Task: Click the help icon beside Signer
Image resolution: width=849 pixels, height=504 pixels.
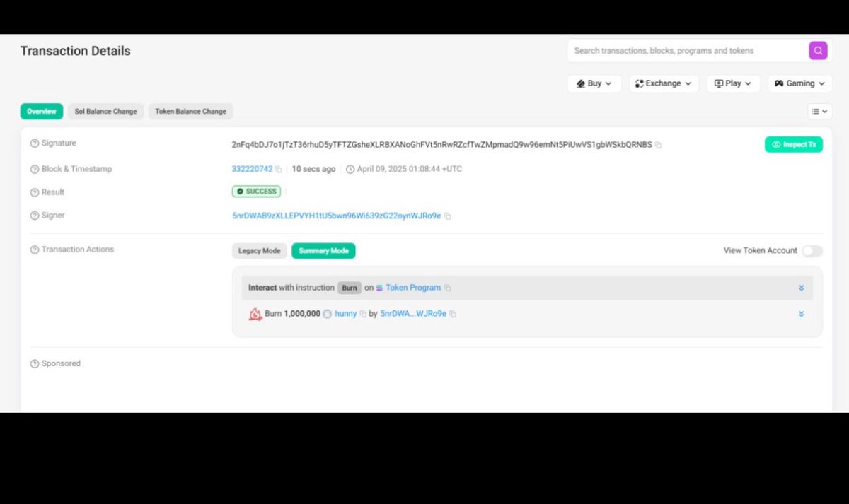Action: [35, 216]
